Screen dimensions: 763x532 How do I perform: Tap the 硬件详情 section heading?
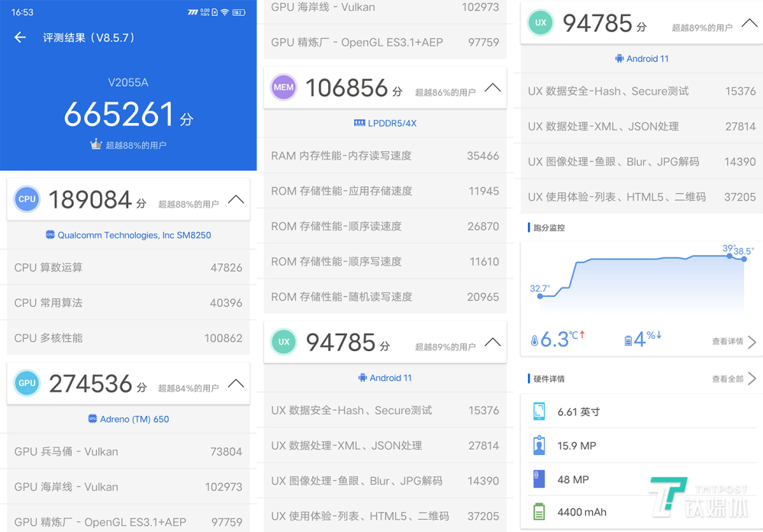tap(549, 379)
